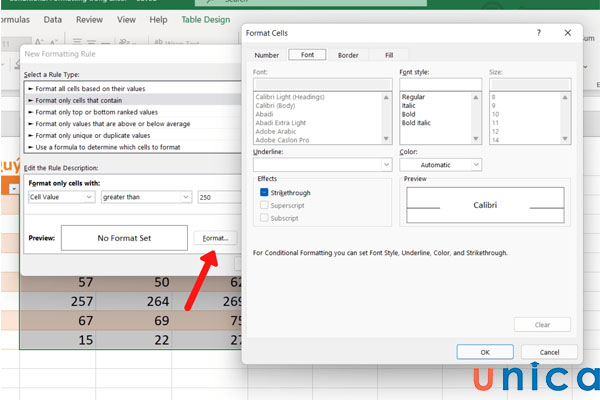The width and height of the screenshot is (600, 400).
Task: Switch to the Border tab
Action: click(348, 55)
